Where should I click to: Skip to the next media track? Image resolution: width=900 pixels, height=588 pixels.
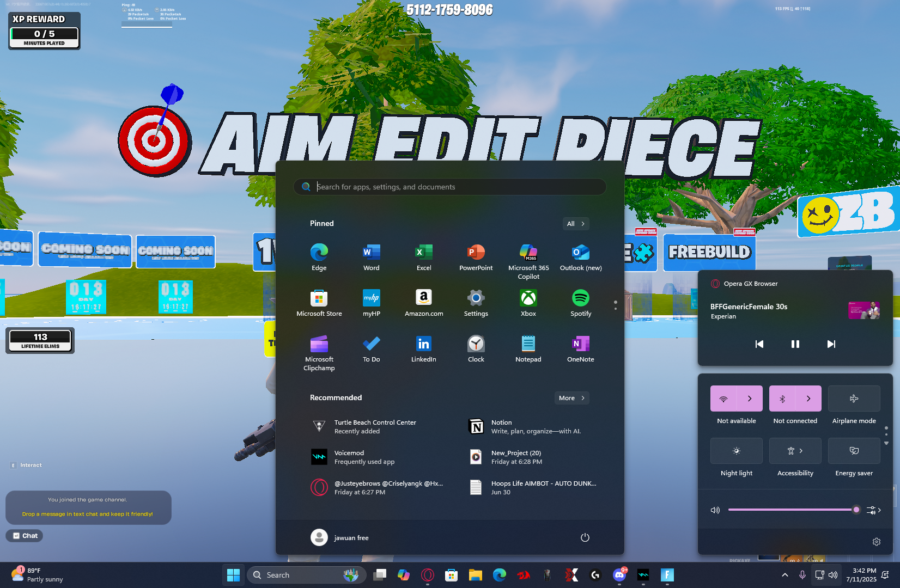click(x=831, y=344)
